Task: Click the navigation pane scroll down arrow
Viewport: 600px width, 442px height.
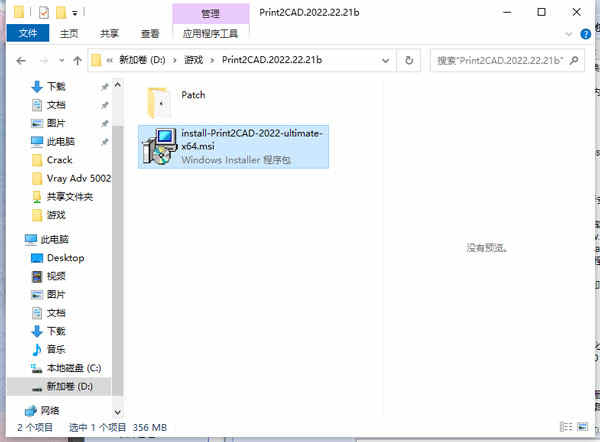Action: pyautogui.click(x=118, y=412)
